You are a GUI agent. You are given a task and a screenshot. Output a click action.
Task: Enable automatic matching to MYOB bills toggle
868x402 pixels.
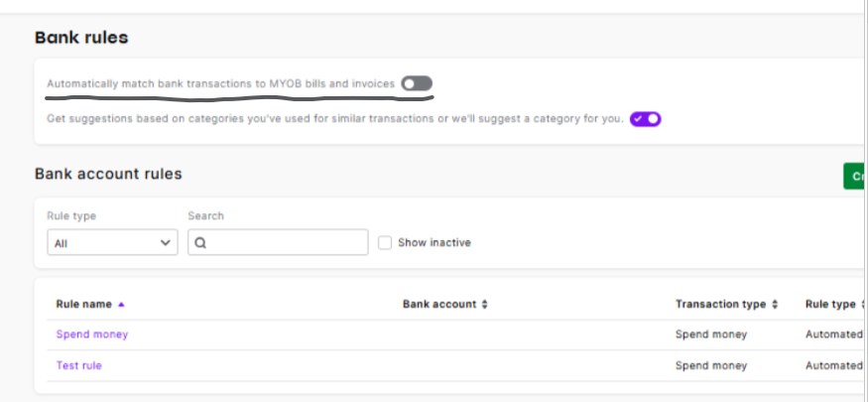coord(417,84)
